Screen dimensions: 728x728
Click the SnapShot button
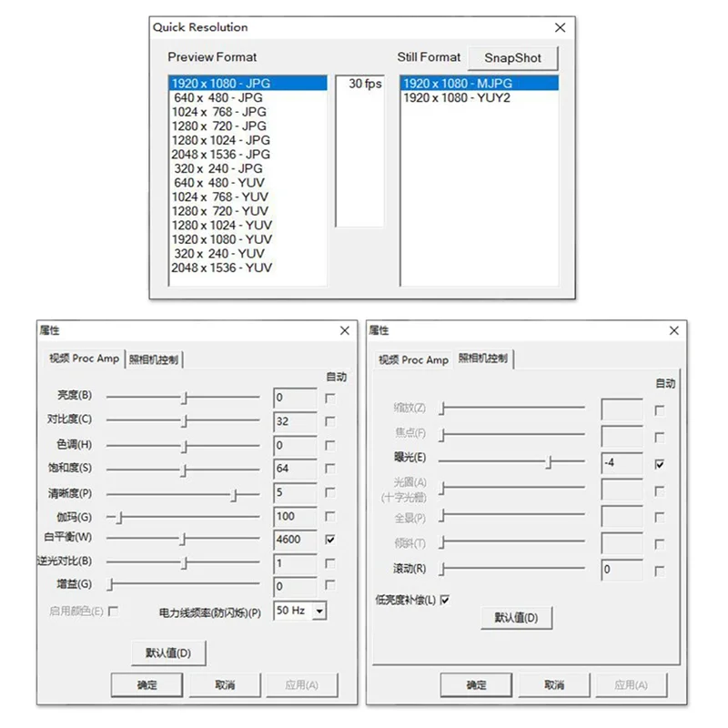click(512, 57)
